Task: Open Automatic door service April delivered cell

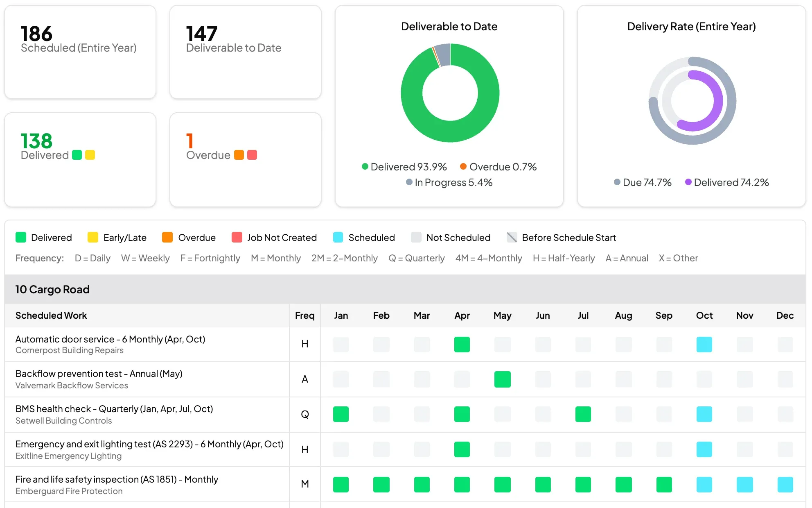Action: point(462,345)
